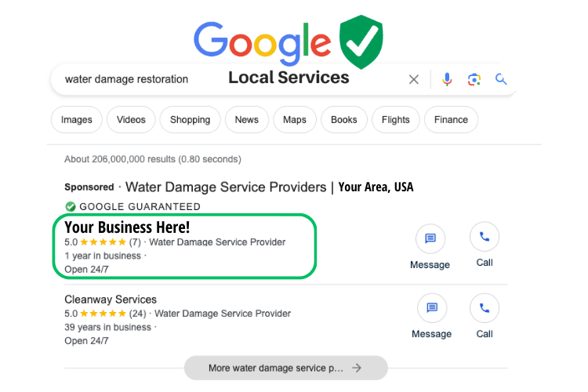588x392 pixels.
Task: Open the Maps filter tab
Action: point(295,120)
